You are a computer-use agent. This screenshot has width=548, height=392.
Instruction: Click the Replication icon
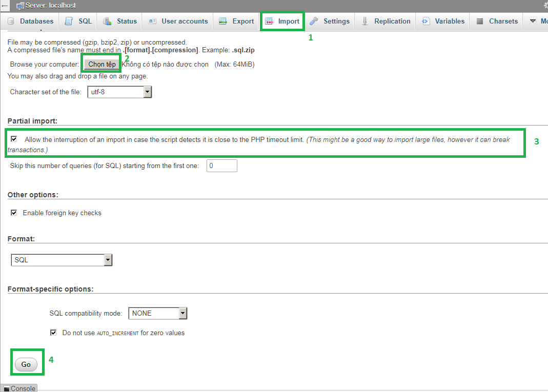pyautogui.click(x=365, y=22)
